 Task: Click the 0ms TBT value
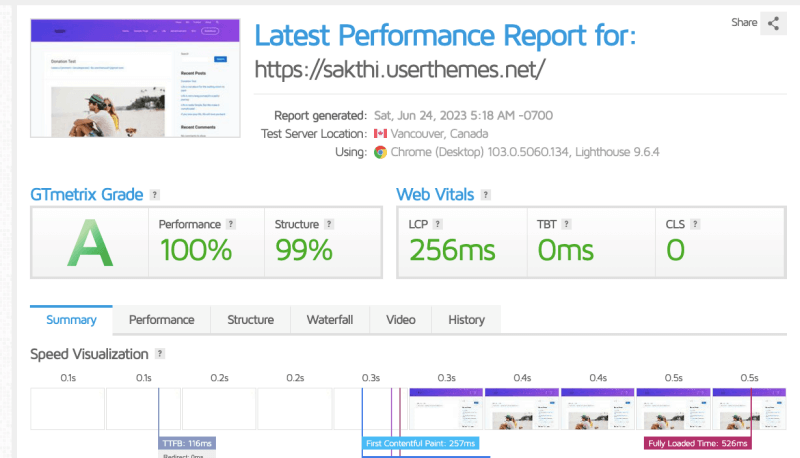[566, 250]
